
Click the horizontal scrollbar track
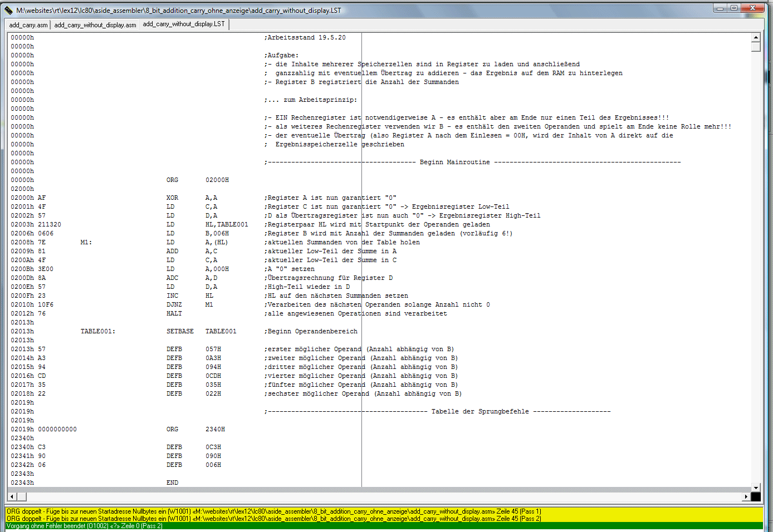[x=379, y=496]
